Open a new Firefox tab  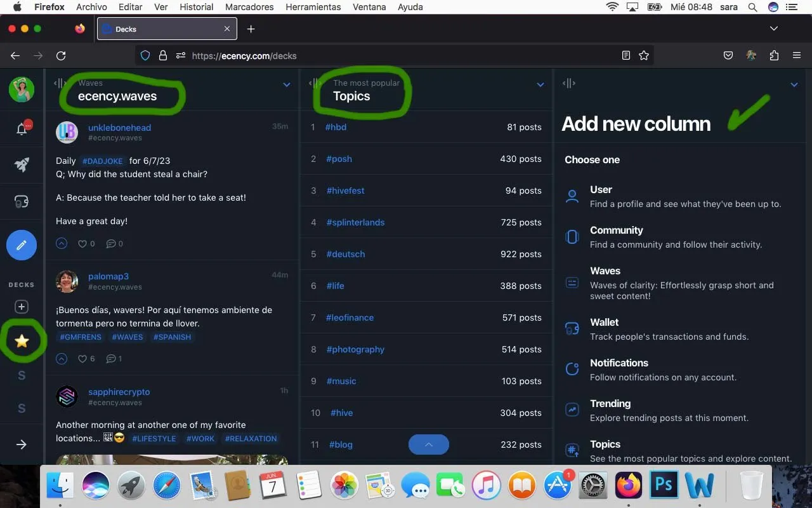coord(251,29)
